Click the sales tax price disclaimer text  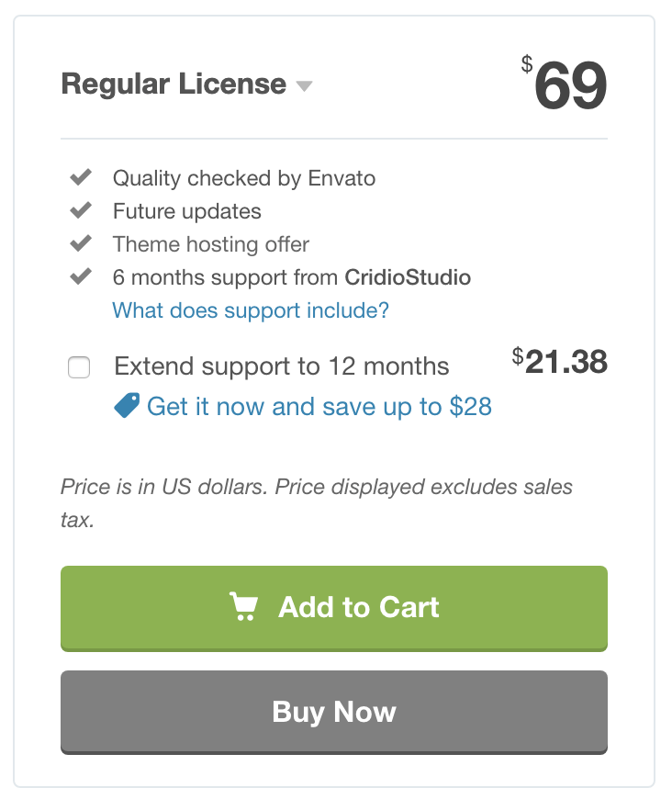tap(317, 503)
